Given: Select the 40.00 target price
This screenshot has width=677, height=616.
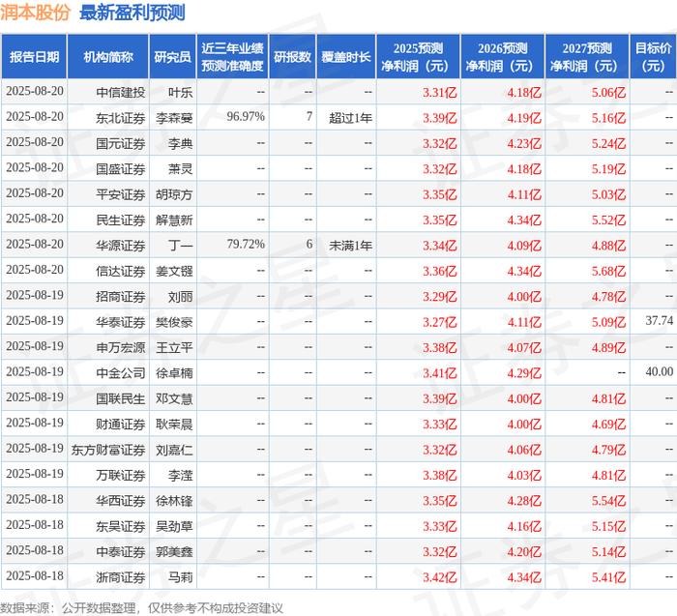Looking at the screenshot, I should point(660,371).
